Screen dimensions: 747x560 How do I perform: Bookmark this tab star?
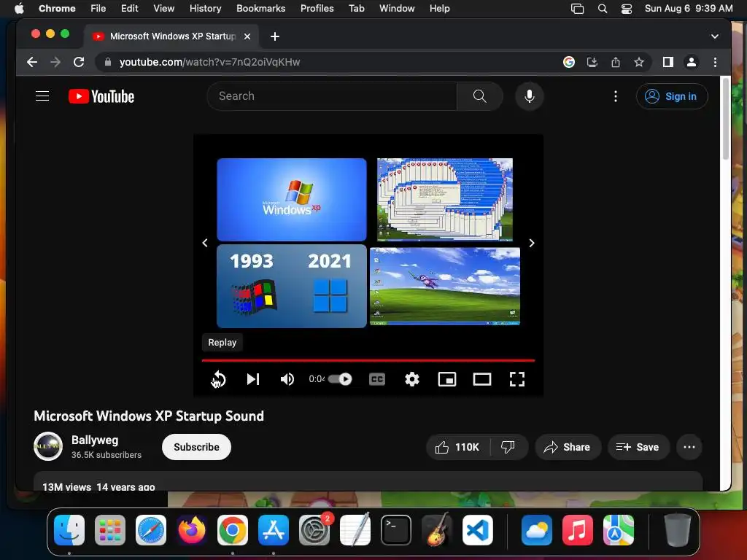click(639, 62)
